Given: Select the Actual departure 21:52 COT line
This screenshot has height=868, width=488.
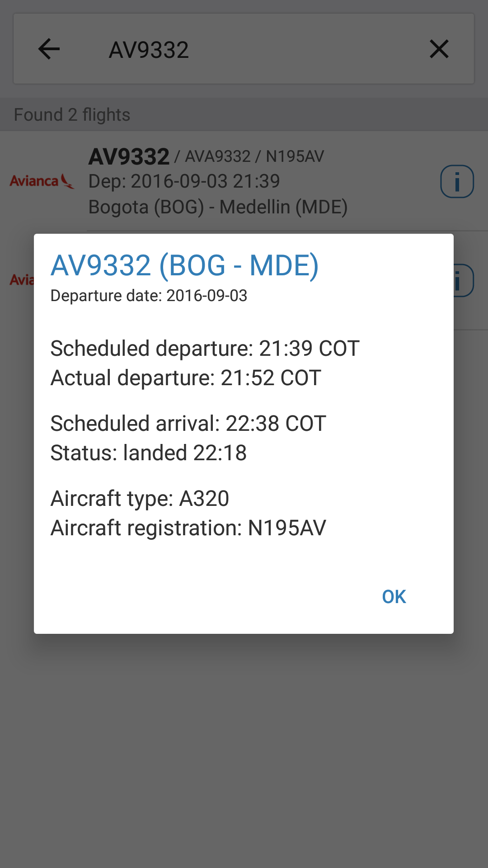Looking at the screenshot, I should click(186, 378).
